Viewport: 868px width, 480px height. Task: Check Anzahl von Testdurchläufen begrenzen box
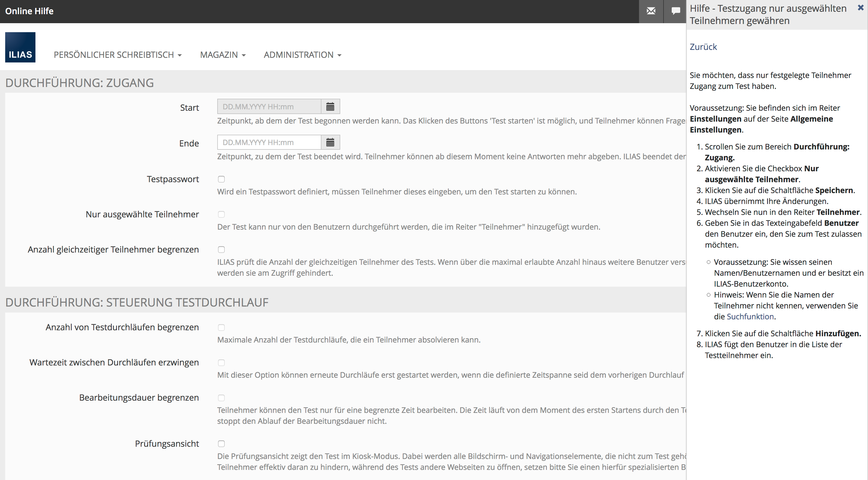(221, 327)
